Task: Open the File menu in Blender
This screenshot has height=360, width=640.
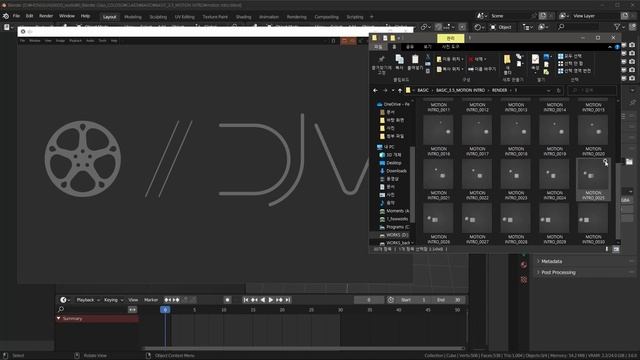Action: (16, 16)
